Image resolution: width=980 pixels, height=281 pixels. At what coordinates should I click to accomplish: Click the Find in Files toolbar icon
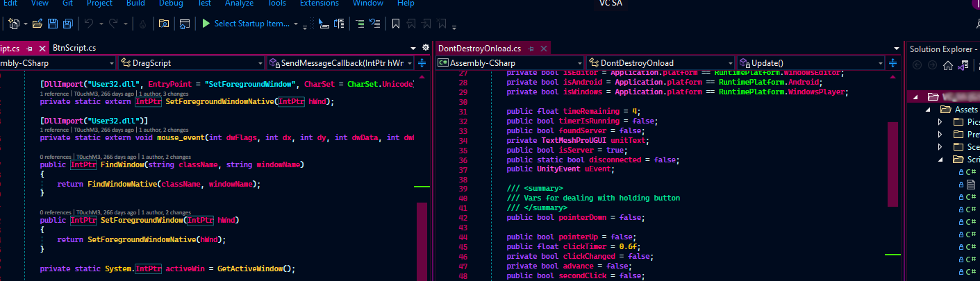click(164, 24)
